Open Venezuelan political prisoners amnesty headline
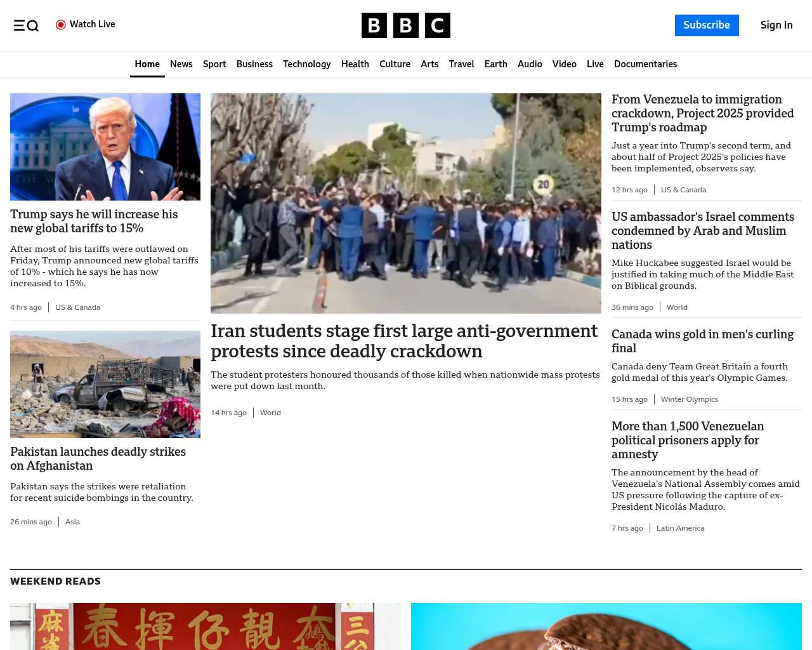The image size is (812, 650). pos(688,440)
